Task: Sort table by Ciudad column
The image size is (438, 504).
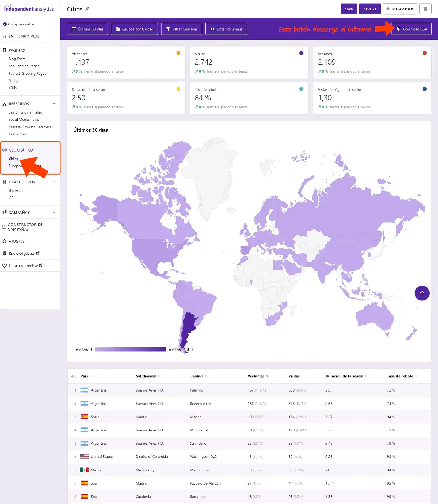Action: [198, 376]
